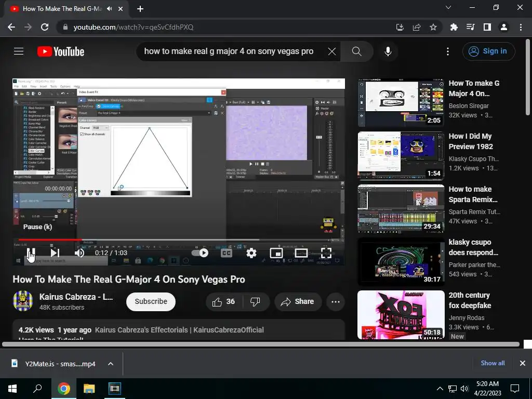This screenshot has width=532, height=399.
Task: Open File Explorer from taskbar
Action: [89, 389]
